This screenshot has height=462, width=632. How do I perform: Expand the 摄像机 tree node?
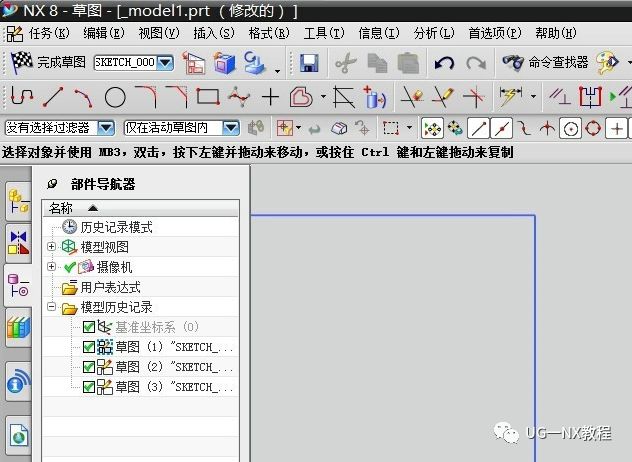coord(51,266)
